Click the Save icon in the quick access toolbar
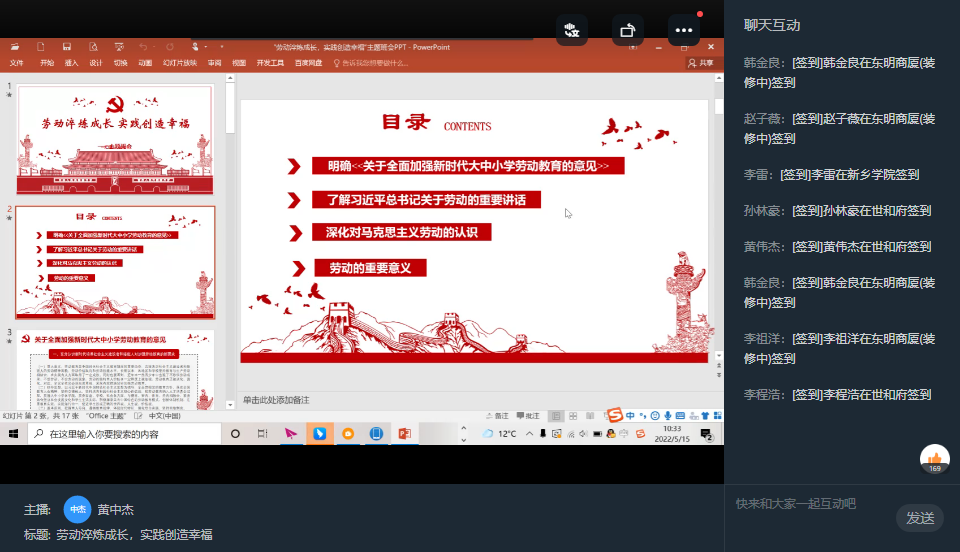Image resolution: width=960 pixels, height=552 pixels. click(67, 46)
